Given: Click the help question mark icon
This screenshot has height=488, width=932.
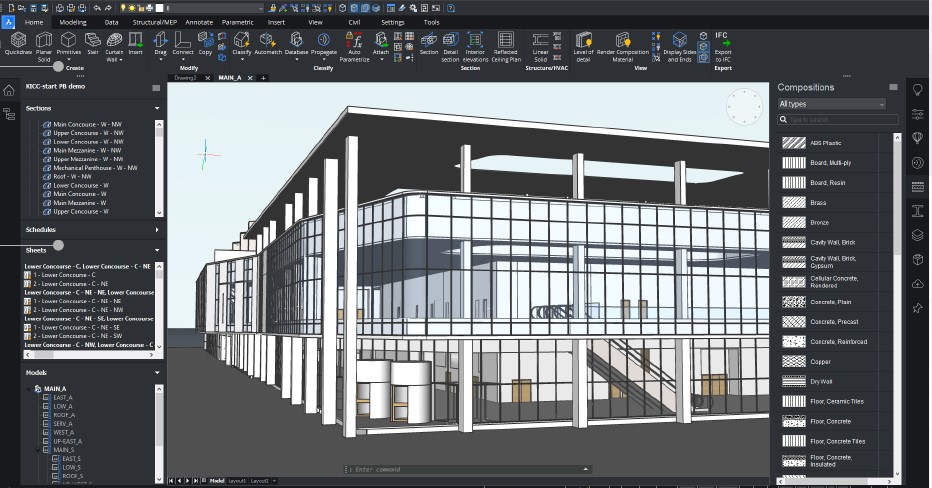Looking at the screenshot, I should tap(451, 8).
